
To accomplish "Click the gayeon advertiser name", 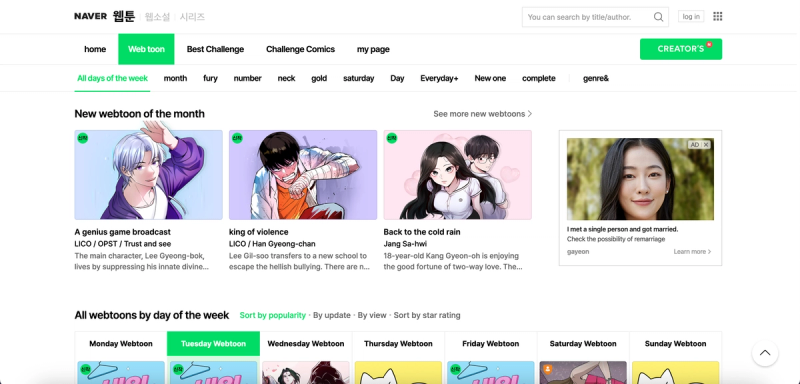I will (x=578, y=251).
